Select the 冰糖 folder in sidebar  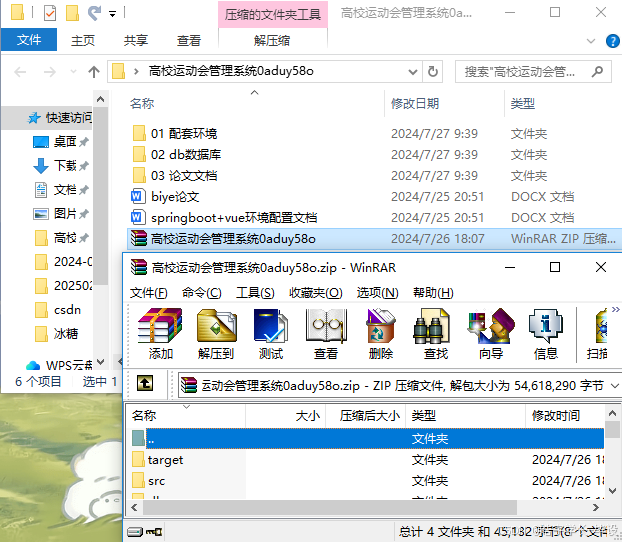[56, 334]
